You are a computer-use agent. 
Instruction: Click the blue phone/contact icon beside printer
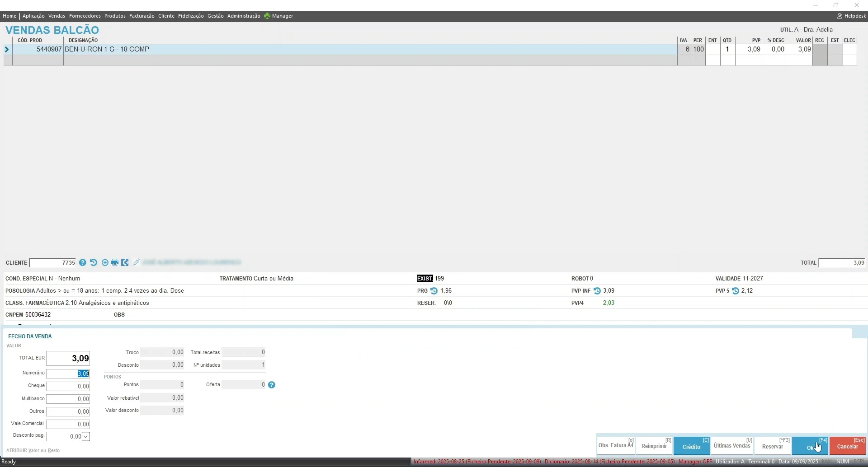pyautogui.click(x=125, y=262)
